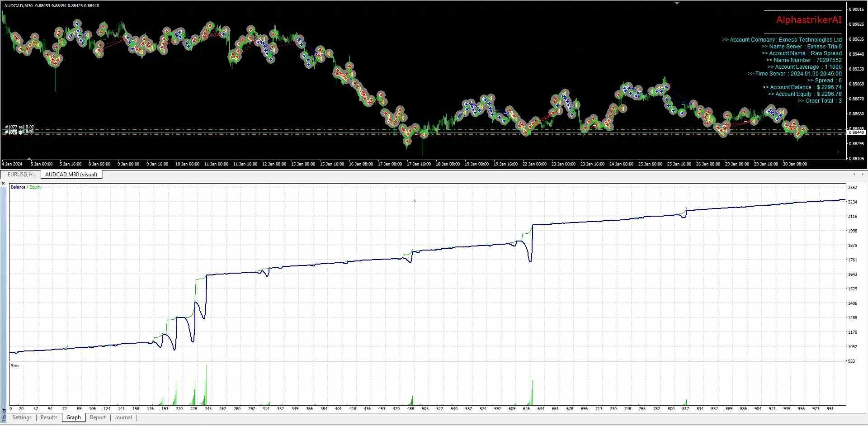The height and width of the screenshot is (426, 868).
Task: Click the 30 Jan 08:00 label on time axis
Action: pos(795,164)
